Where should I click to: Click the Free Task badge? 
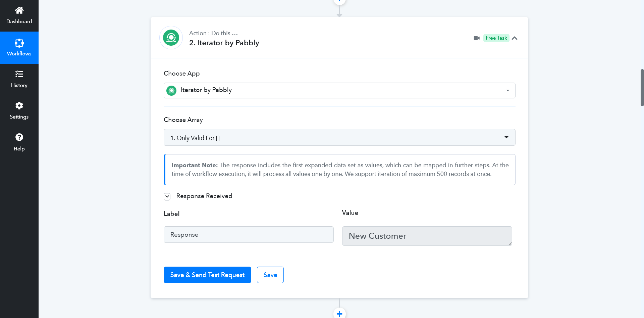(x=496, y=38)
